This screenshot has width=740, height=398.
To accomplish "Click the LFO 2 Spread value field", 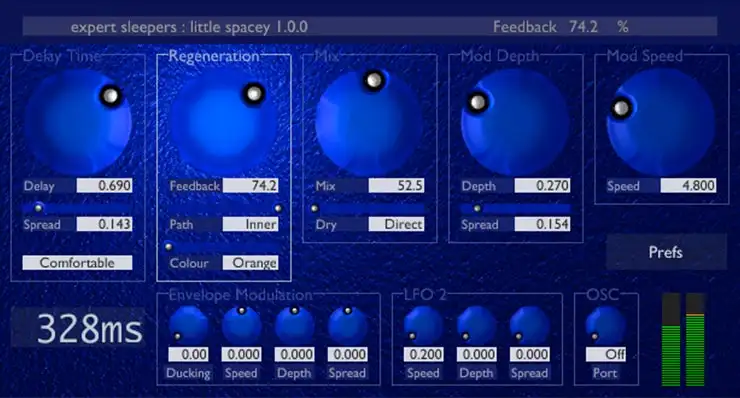I will coord(530,354).
